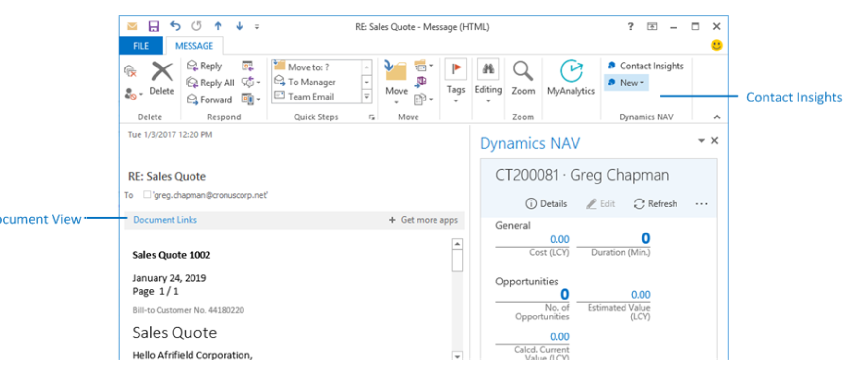The width and height of the screenshot is (868, 383).
Task: Click the Contact Insights button
Action: click(x=646, y=66)
